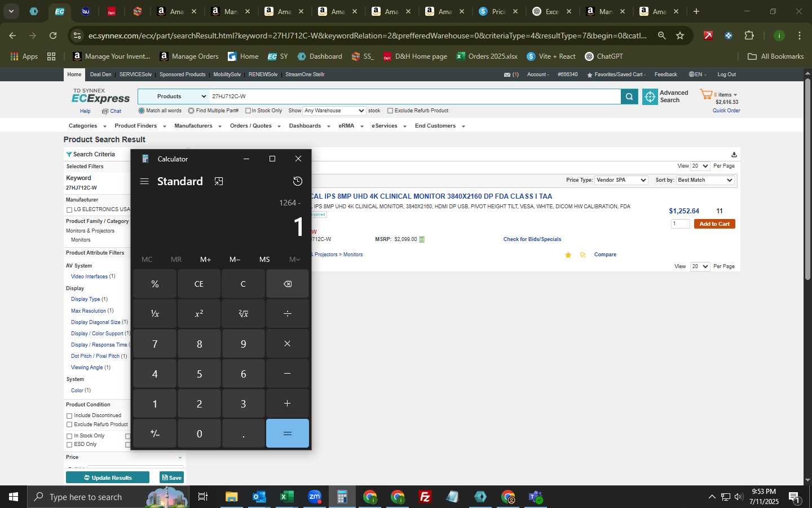
Task: Open the shopping cart icon
Action: click(706, 94)
